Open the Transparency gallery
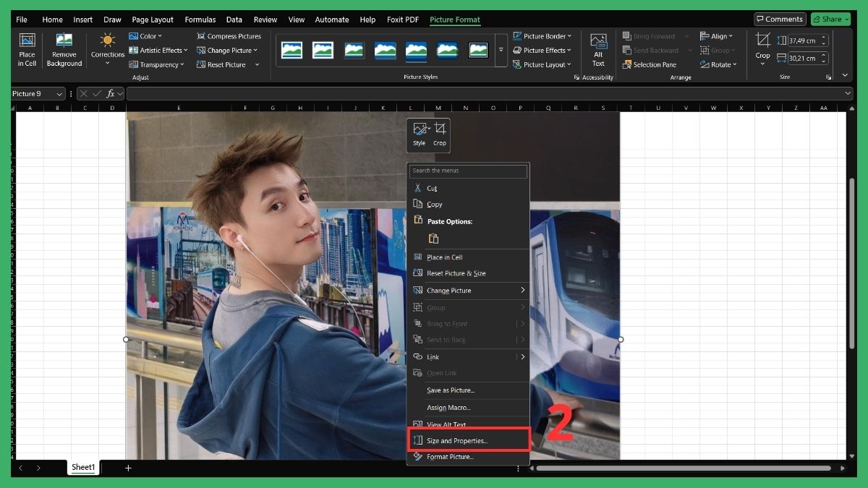The image size is (868, 488). pos(157,64)
